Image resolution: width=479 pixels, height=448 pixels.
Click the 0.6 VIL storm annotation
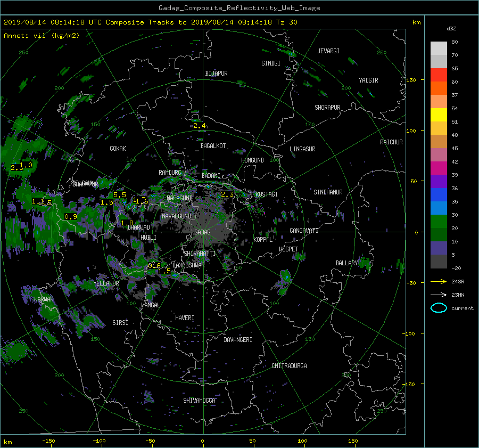coord(154,265)
